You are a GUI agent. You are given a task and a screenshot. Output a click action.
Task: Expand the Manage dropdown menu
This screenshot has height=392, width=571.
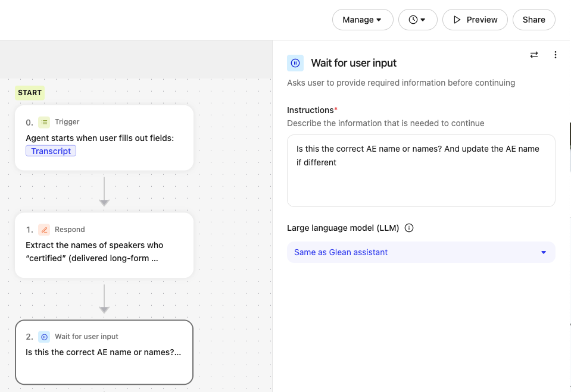pos(362,20)
